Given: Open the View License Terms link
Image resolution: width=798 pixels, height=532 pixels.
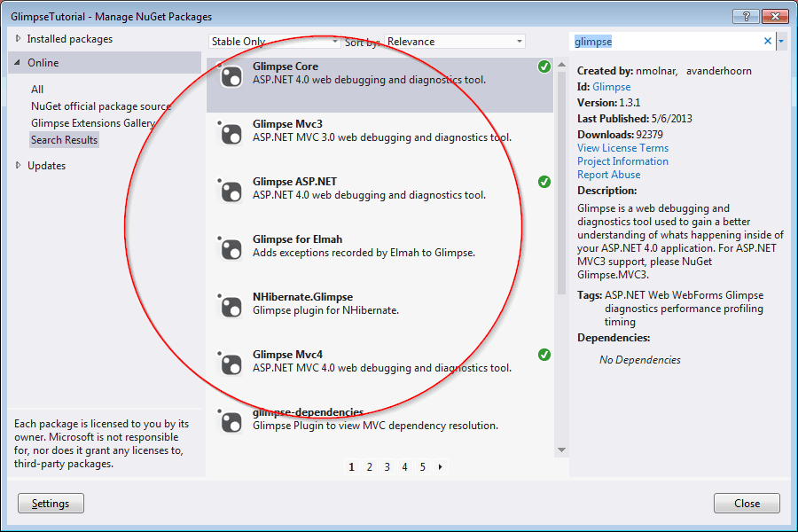Looking at the screenshot, I should pos(622,148).
